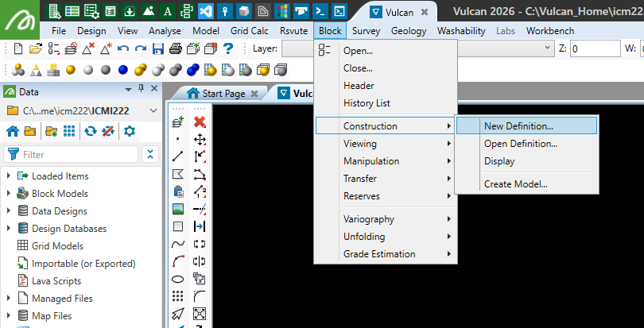
Task: Click the New file icon in toolbar
Action: click(18, 49)
